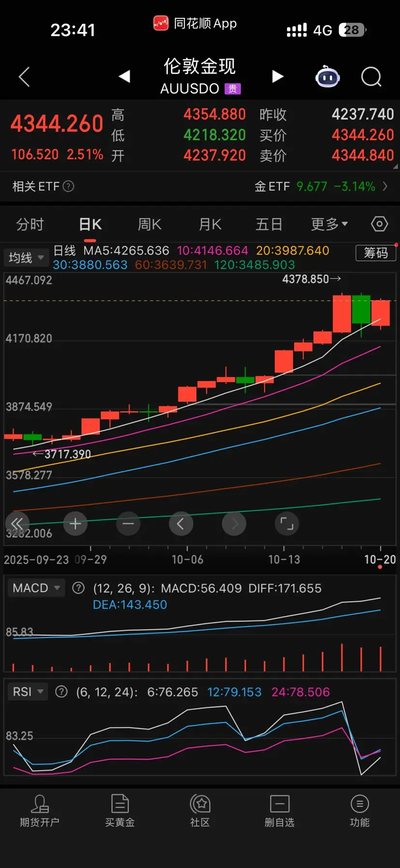Switch to 分时 tab
Screen dimensions: 400x868
point(30,224)
